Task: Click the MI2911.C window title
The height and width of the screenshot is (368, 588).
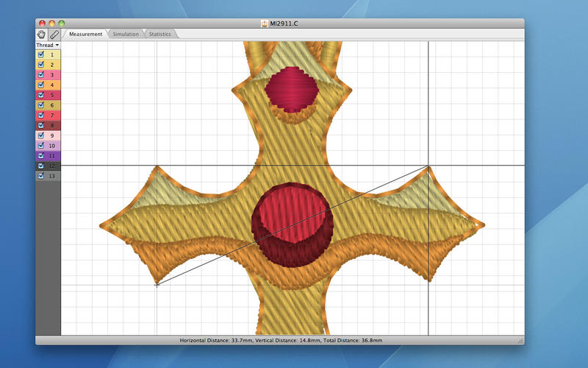Action: [284, 24]
